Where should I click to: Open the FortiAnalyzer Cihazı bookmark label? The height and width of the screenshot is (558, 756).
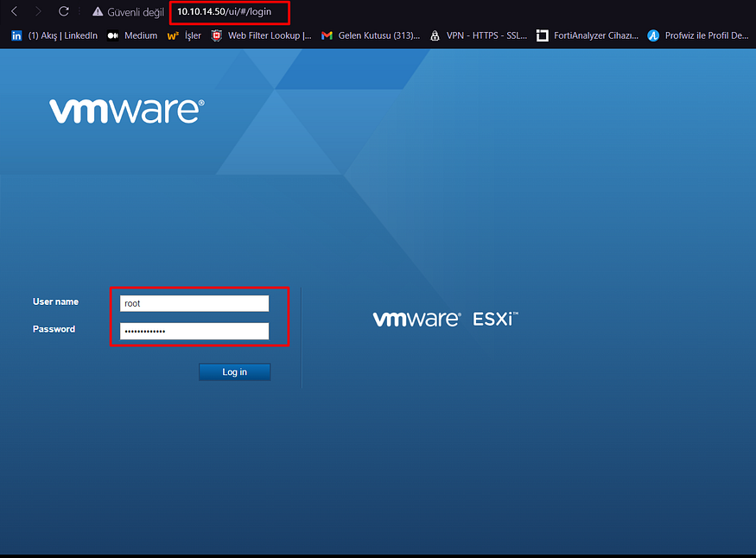596,35
